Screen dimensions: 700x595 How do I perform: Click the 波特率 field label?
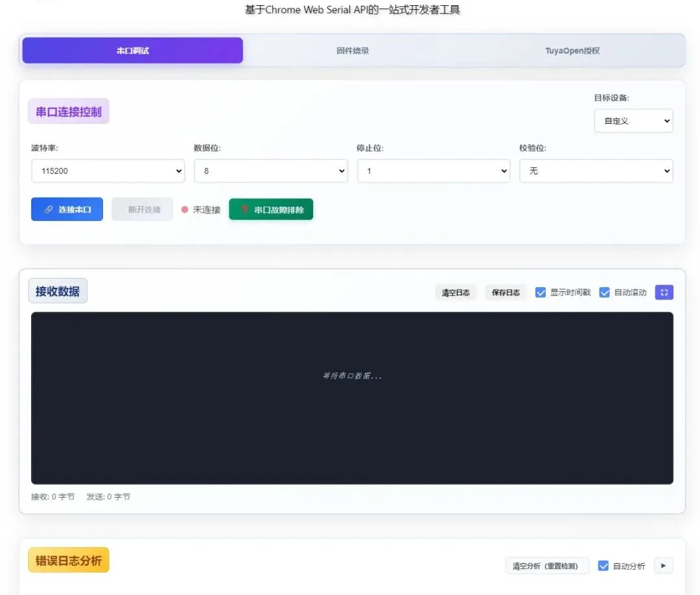45,148
